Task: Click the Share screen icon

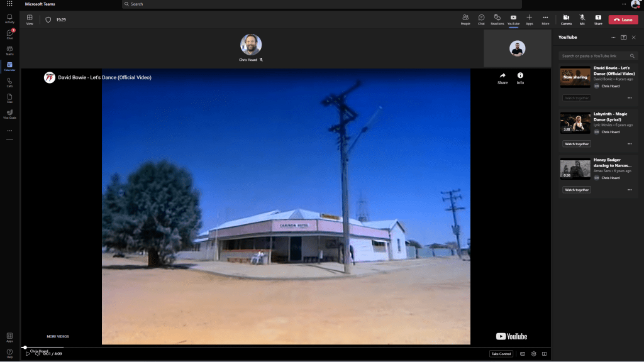Action: click(598, 19)
